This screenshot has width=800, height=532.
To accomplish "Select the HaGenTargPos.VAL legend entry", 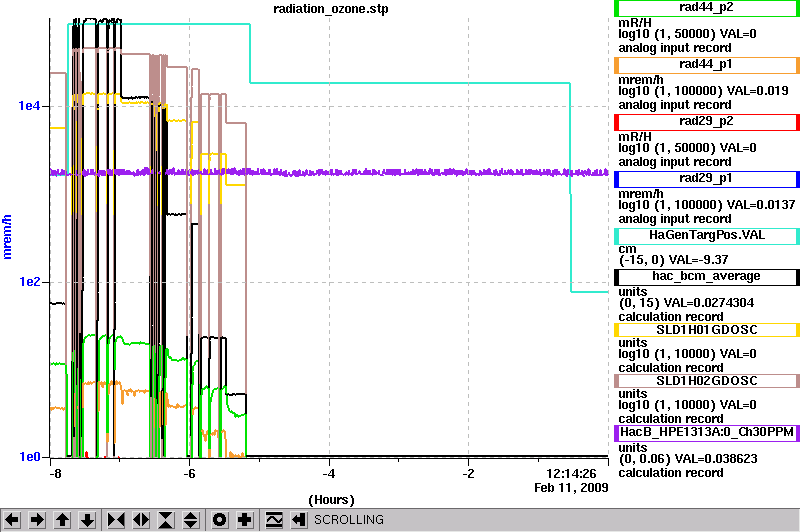I will point(706,236).
